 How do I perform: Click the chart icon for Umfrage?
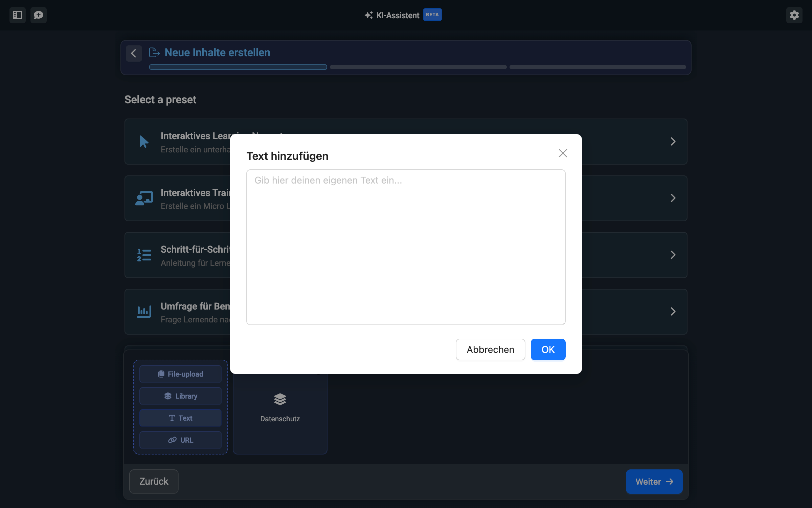coord(144,312)
